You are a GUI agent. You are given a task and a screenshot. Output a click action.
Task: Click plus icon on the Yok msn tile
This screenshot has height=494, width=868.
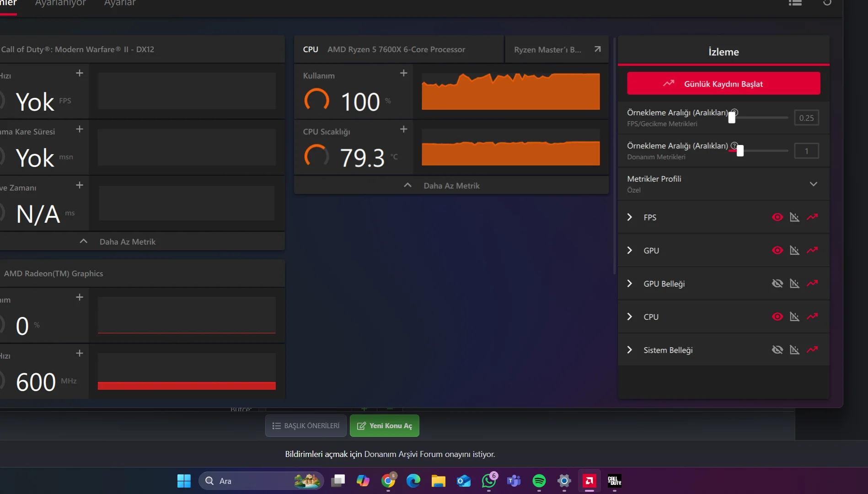tap(80, 129)
